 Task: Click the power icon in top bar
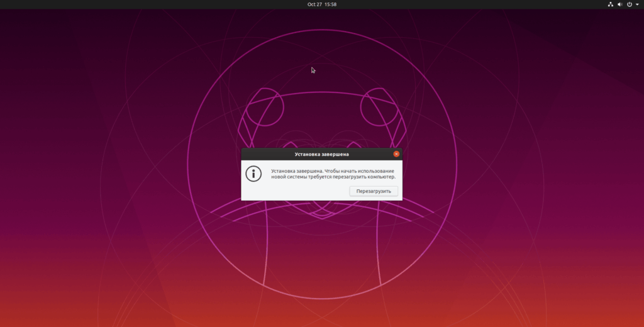[x=629, y=4]
